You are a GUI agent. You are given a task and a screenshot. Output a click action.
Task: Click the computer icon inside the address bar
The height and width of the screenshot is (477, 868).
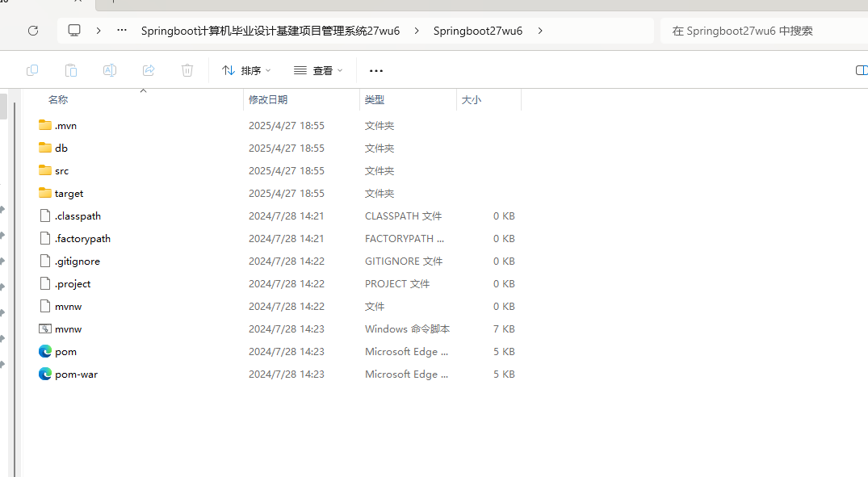point(74,31)
